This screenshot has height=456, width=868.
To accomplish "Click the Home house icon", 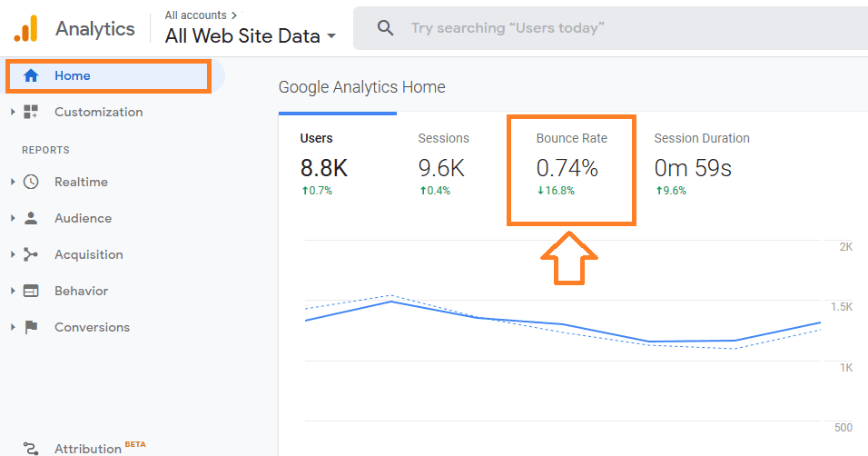I will [31, 76].
